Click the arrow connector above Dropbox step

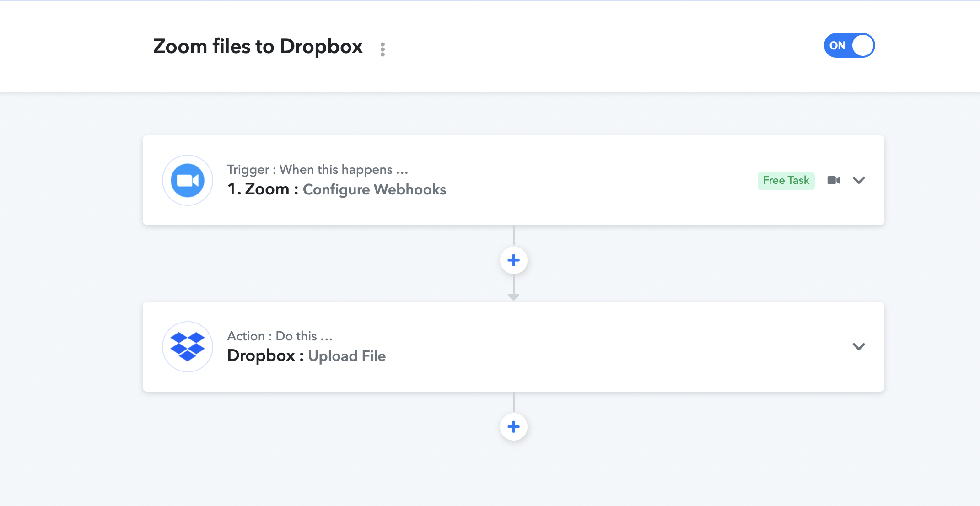(x=514, y=297)
